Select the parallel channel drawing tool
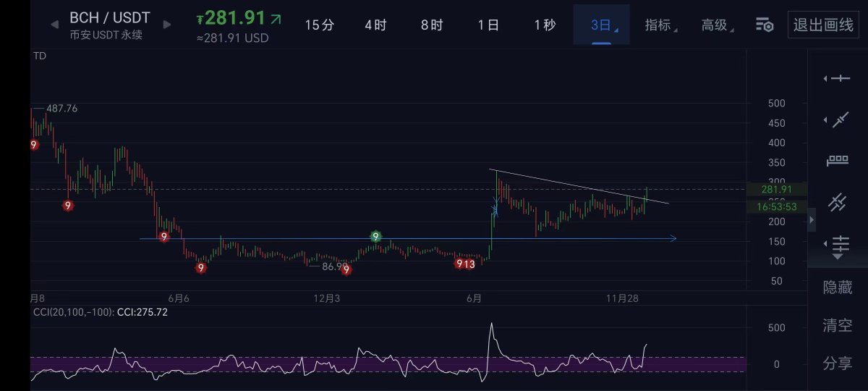This screenshot has height=391, width=868. pos(838,202)
